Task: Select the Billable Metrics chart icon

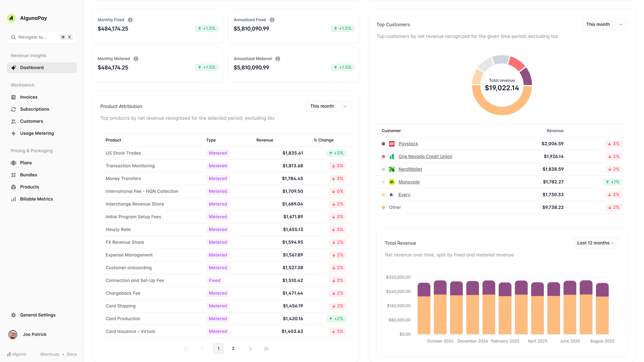Action: click(14, 199)
